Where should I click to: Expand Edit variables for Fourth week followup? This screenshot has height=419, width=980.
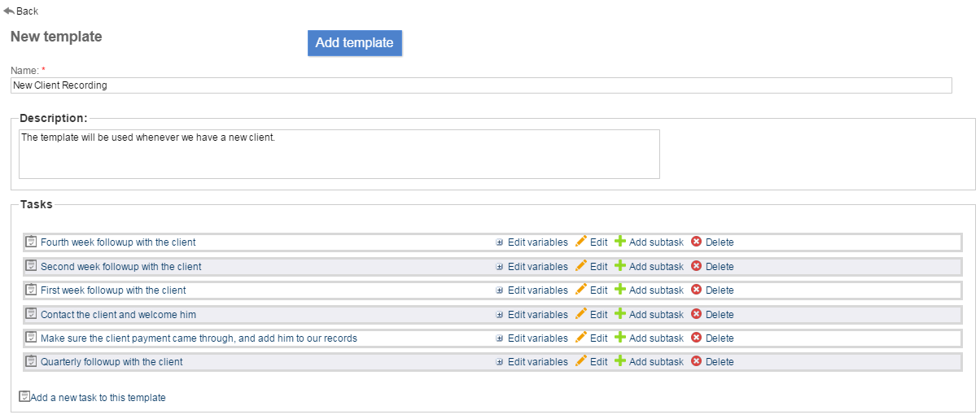[x=500, y=242]
